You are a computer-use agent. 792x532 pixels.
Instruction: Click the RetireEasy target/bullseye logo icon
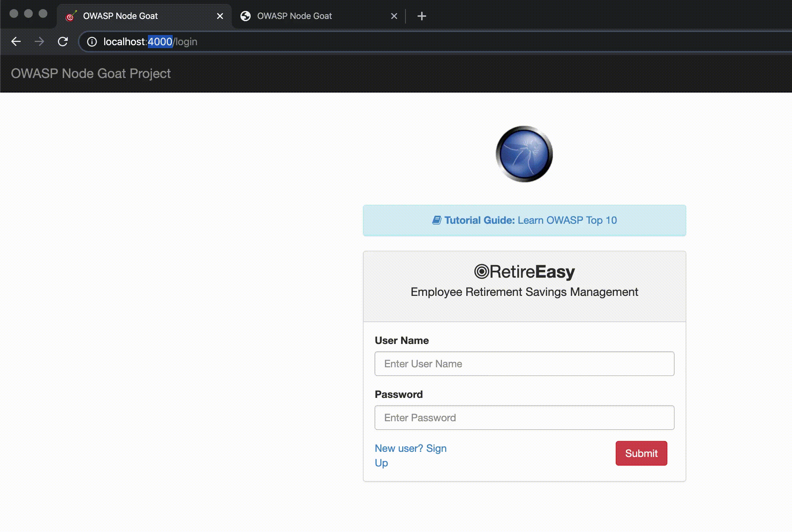coord(481,271)
